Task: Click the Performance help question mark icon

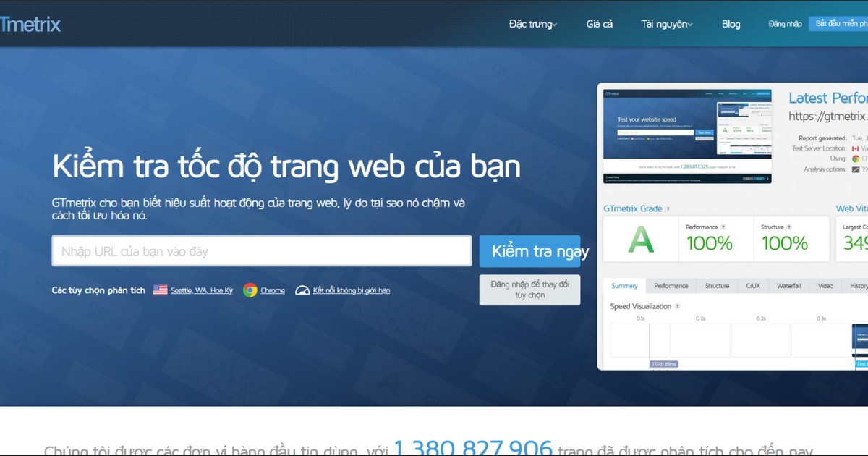Action: pyautogui.click(x=723, y=227)
